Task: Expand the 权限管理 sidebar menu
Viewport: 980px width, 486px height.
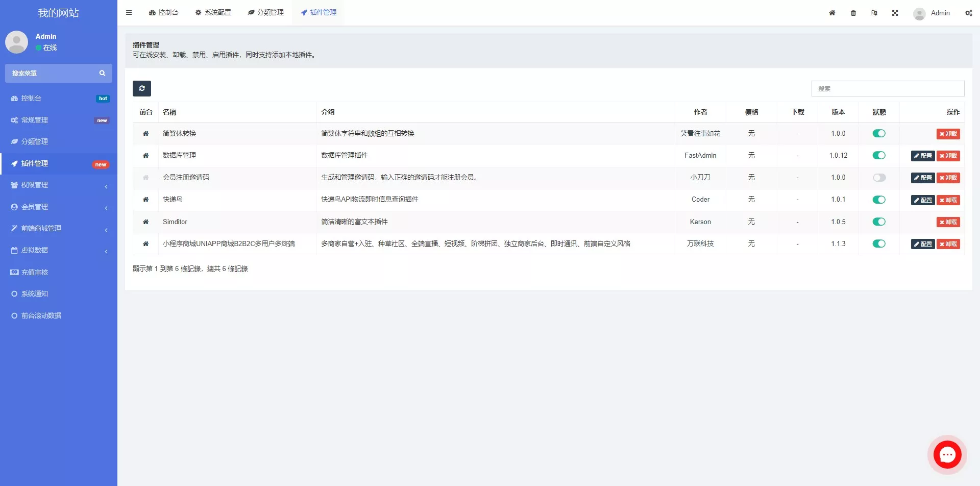Action: click(x=59, y=185)
